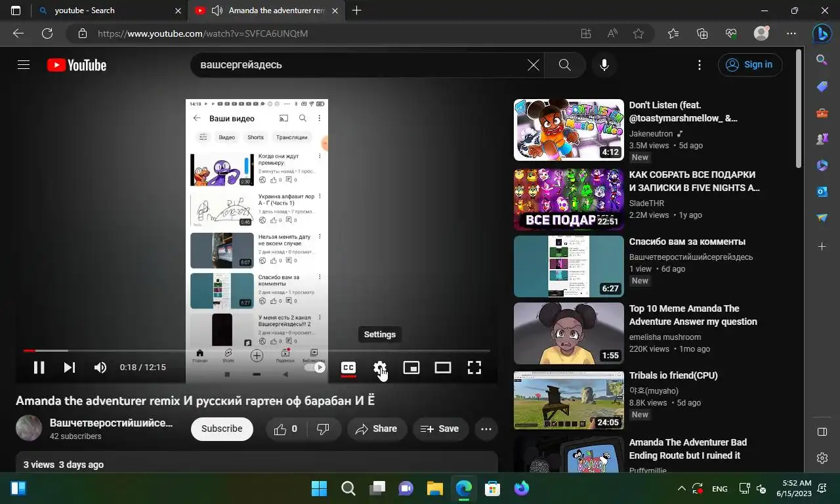Click the Jakeneutron channel name
Image resolution: width=840 pixels, height=504 pixels.
click(x=651, y=134)
